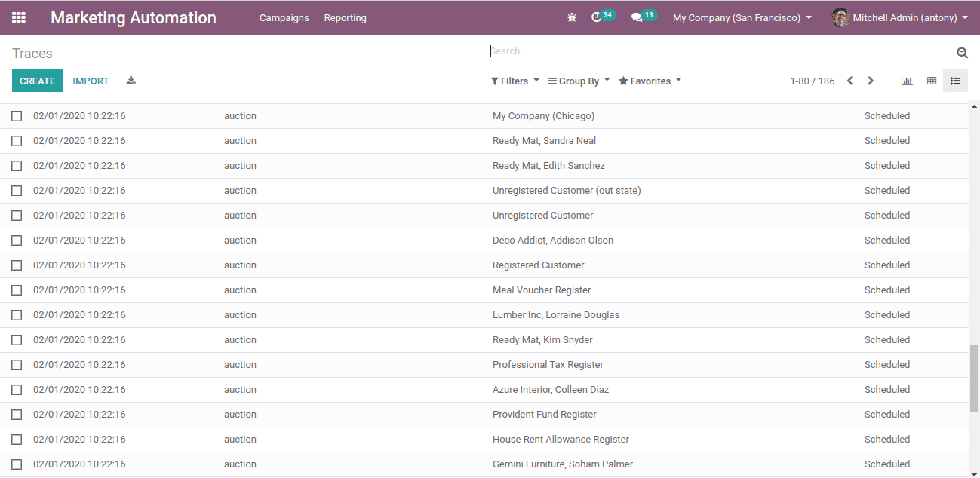The image size is (980, 478).
Task: Click the vertical scrollbar thumb
Action: point(974,379)
